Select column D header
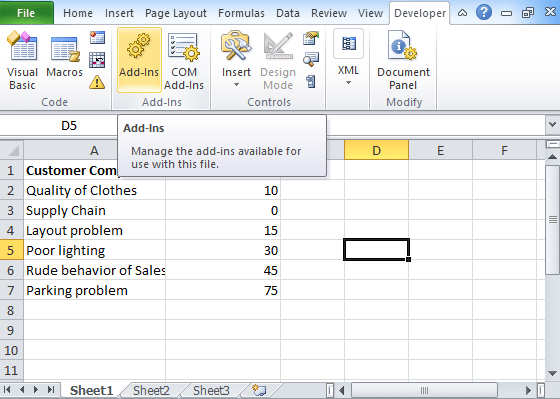Image resolution: width=560 pixels, height=399 pixels. (376, 150)
